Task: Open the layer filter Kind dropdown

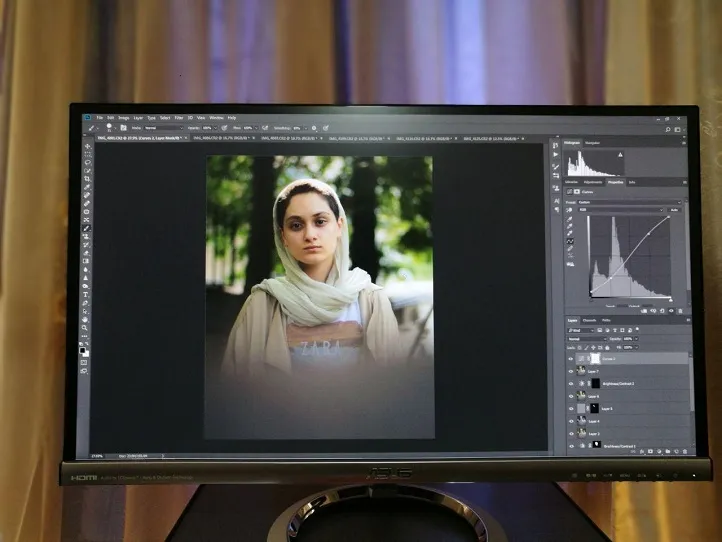Action: [581, 330]
